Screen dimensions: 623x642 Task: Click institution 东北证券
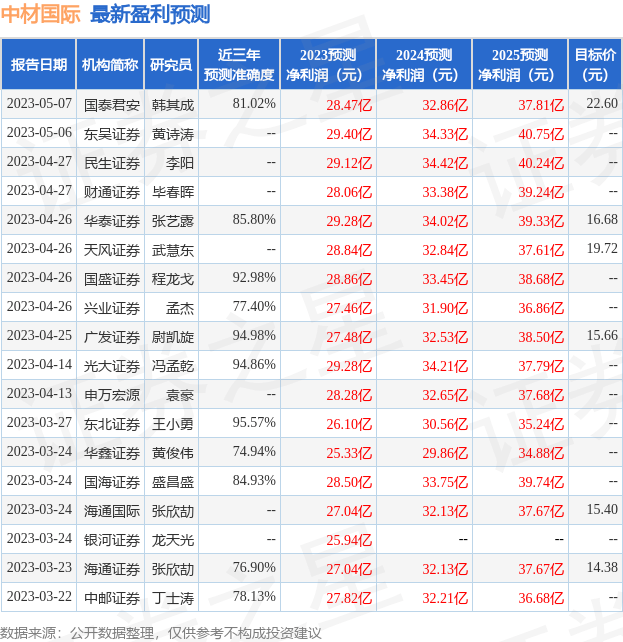tap(112, 425)
